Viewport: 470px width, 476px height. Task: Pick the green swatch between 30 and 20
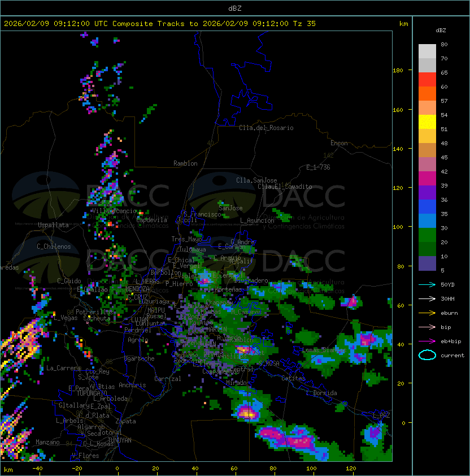click(x=427, y=235)
